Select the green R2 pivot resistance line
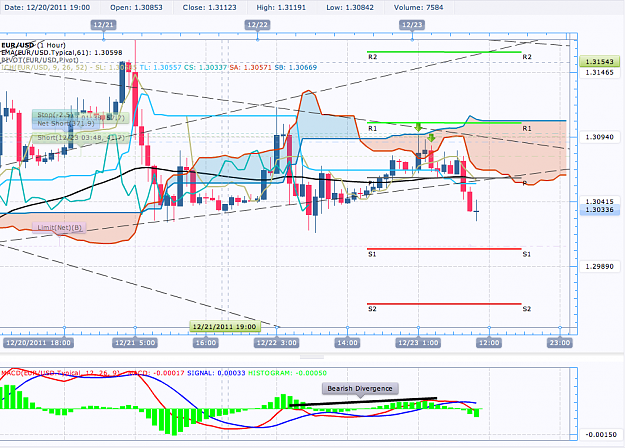 444,52
